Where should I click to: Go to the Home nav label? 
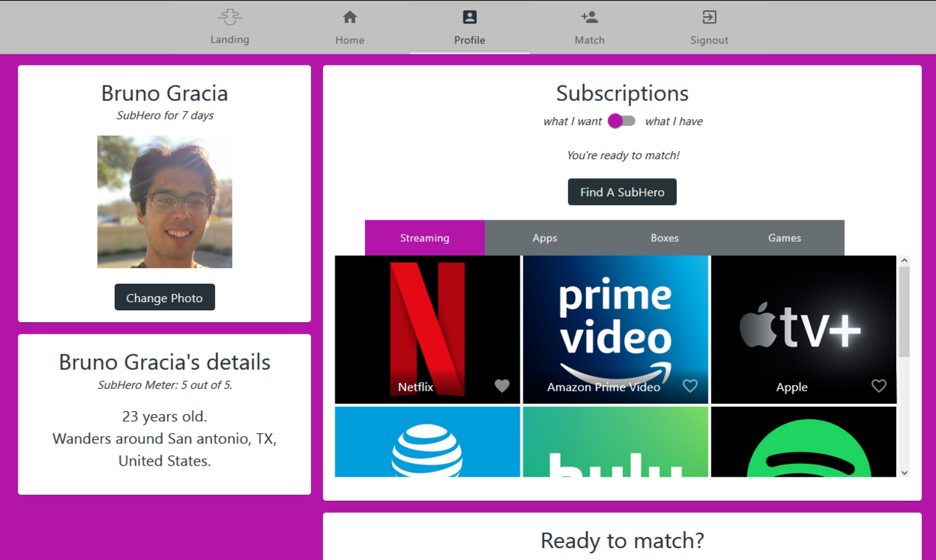point(350,40)
